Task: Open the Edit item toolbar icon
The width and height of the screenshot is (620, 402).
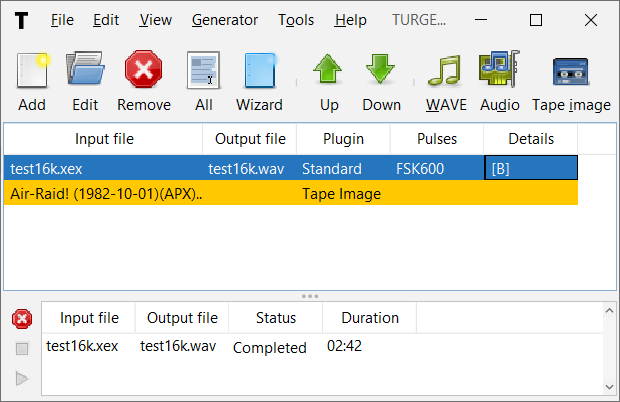Action: coord(85,74)
